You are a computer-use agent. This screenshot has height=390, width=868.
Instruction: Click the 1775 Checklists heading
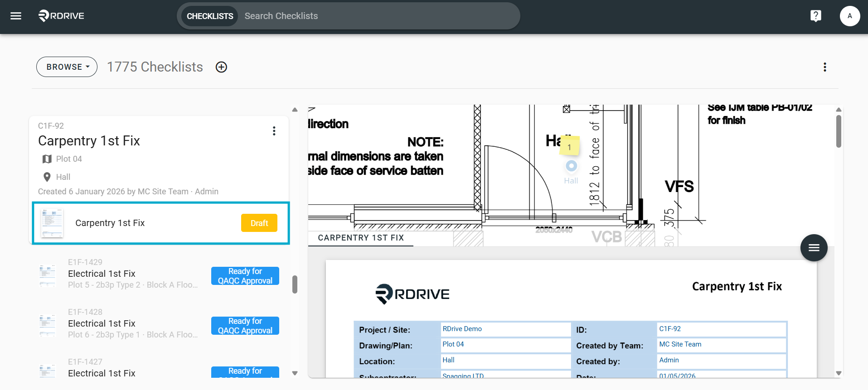[155, 67]
